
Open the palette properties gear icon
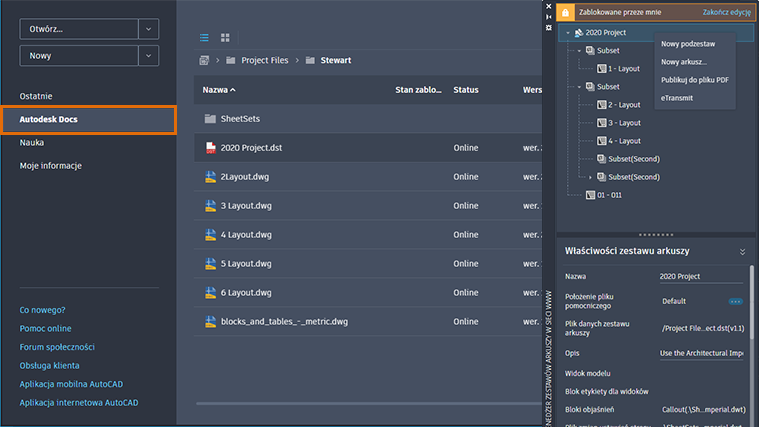pos(548,28)
